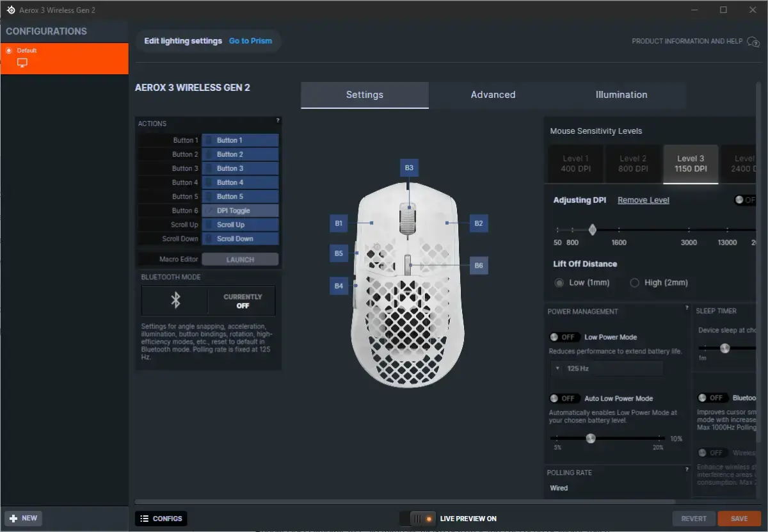Viewport: 768px width, 532px height.
Task: Open the Polling Rate help question mark
Action: [687, 469]
